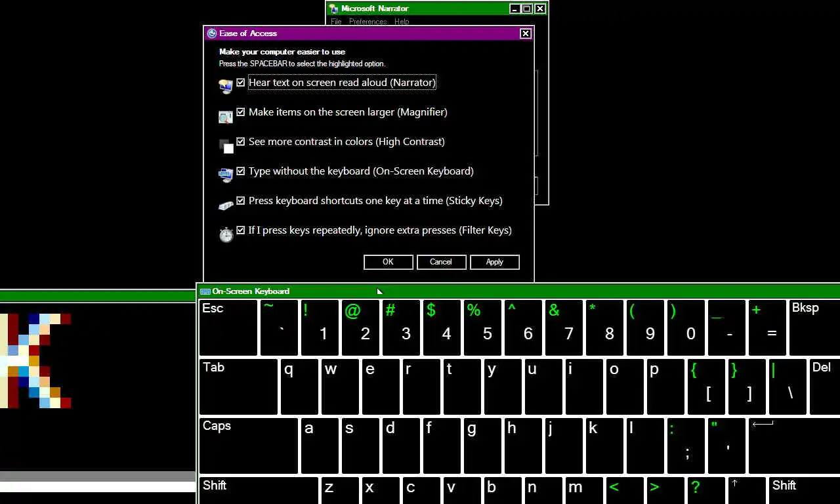Tap the q key on On-Screen Keyboard
The width and height of the screenshot is (840, 504).
[299, 387]
